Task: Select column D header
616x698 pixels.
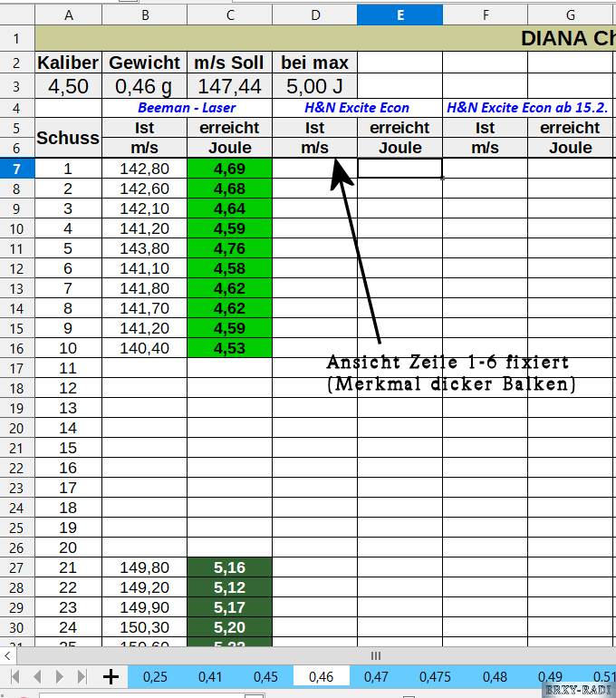Action: [x=315, y=15]
